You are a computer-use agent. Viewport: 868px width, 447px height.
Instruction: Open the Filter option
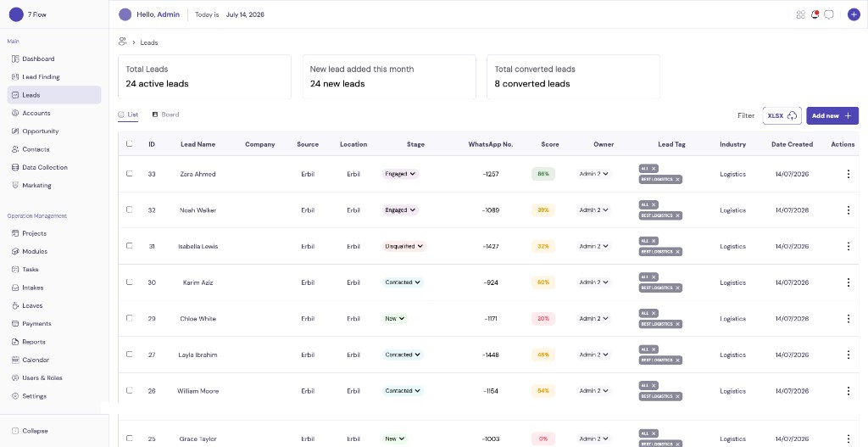point(746,115)
